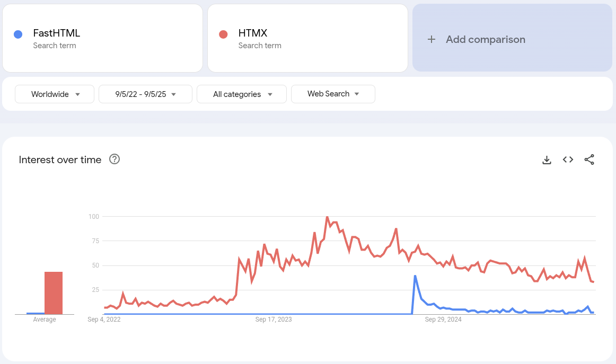The height and width of the screenshot is (364, 616).
Task: Open the Worldwide region dropdown
Action: (x=55, y=94)
